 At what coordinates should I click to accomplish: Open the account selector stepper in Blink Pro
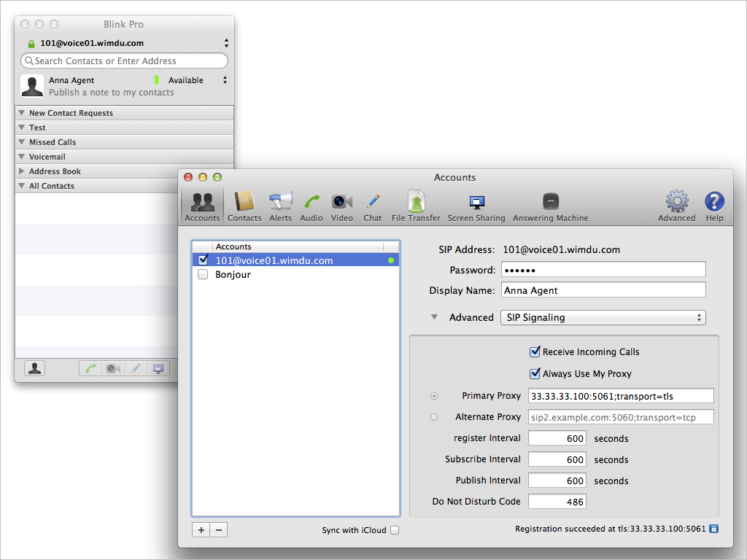(x=226, y=43)
